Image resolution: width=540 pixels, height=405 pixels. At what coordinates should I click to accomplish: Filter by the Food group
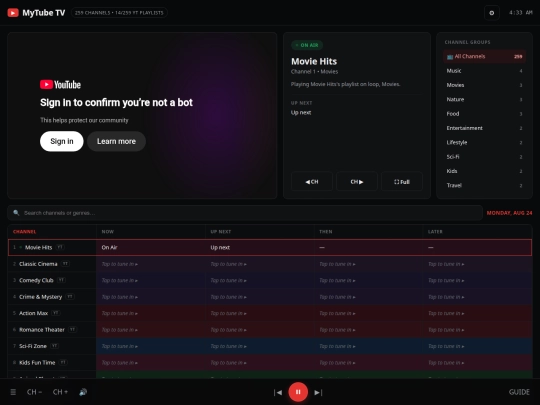tap(484, 114)
